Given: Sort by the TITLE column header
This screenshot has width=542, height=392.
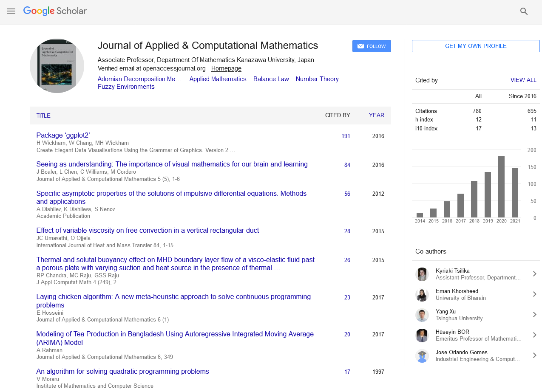Looking at the screenshot, I should coord(43,116).
